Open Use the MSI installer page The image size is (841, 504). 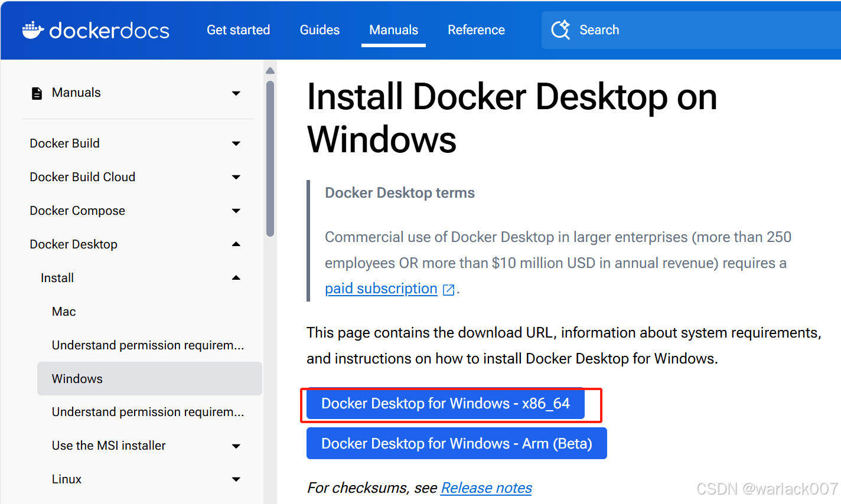pos(109,446)
